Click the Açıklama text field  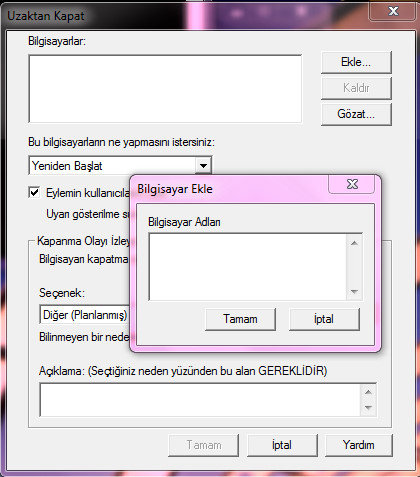point(200,400)
